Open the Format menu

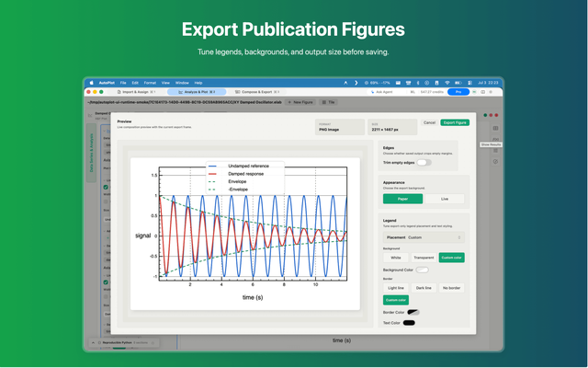click(x=150, y=83)
